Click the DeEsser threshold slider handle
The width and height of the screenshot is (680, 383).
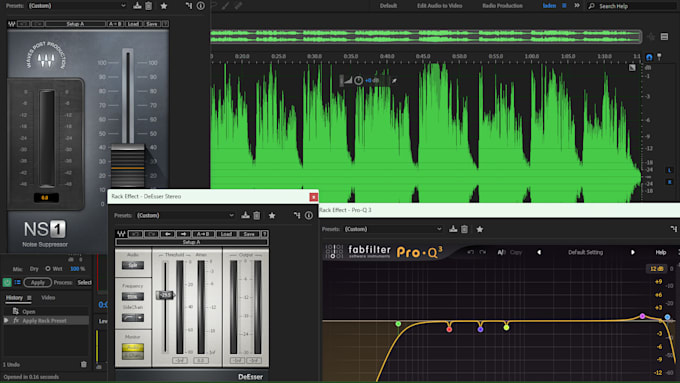click(x=165, y=295)
